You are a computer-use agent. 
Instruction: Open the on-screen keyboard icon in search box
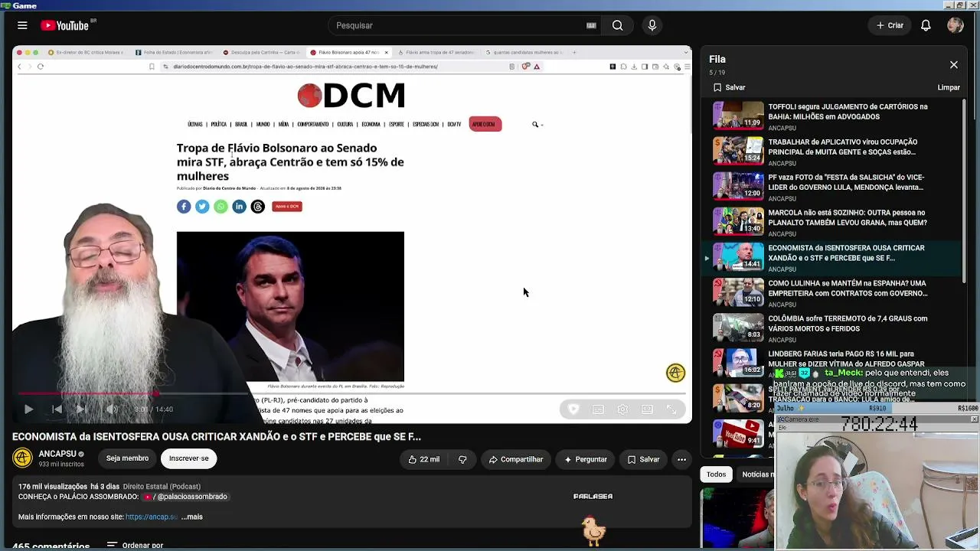click(x=591, y=25)
